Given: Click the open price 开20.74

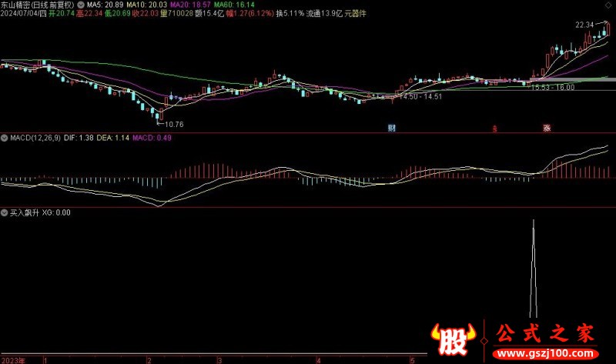Looking at the screenshot, I should click(62, 13).
